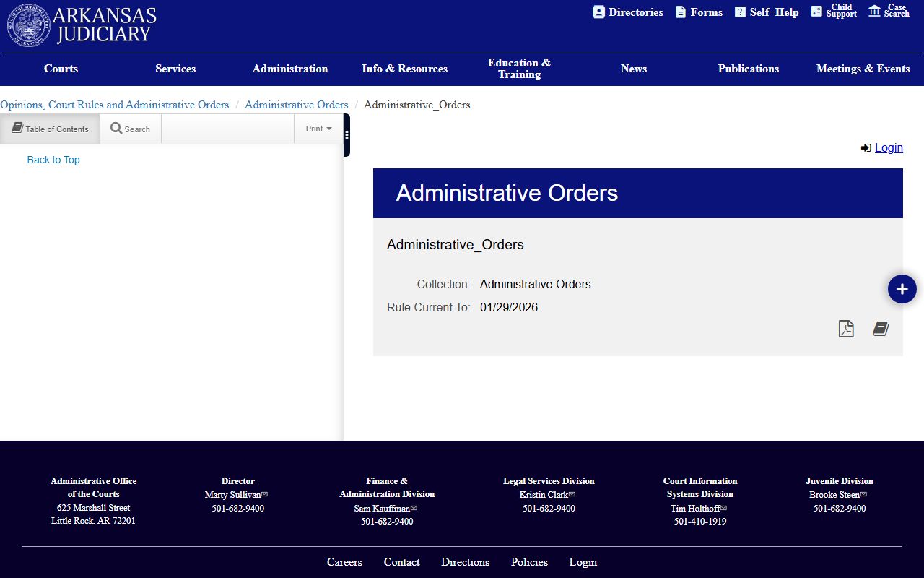
Task: Click the Administrative_Orders document title
Action: pyautogui.click(x=456, y=244)
